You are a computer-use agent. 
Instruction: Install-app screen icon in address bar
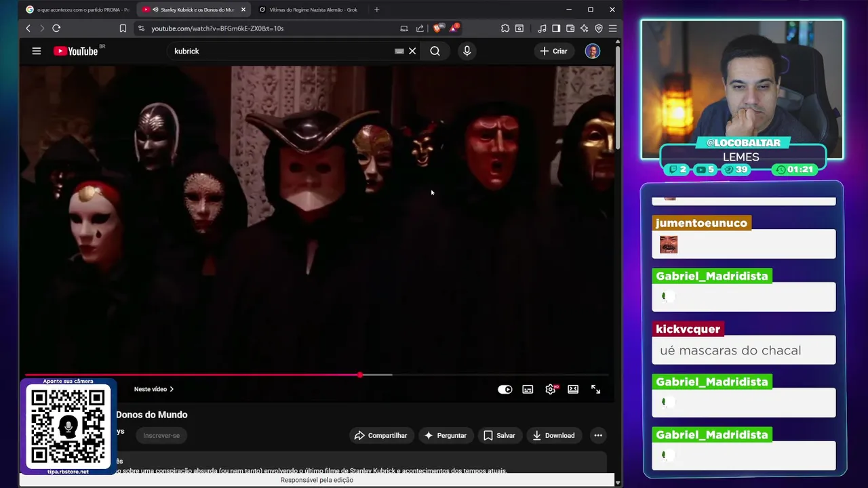[404, 28]
